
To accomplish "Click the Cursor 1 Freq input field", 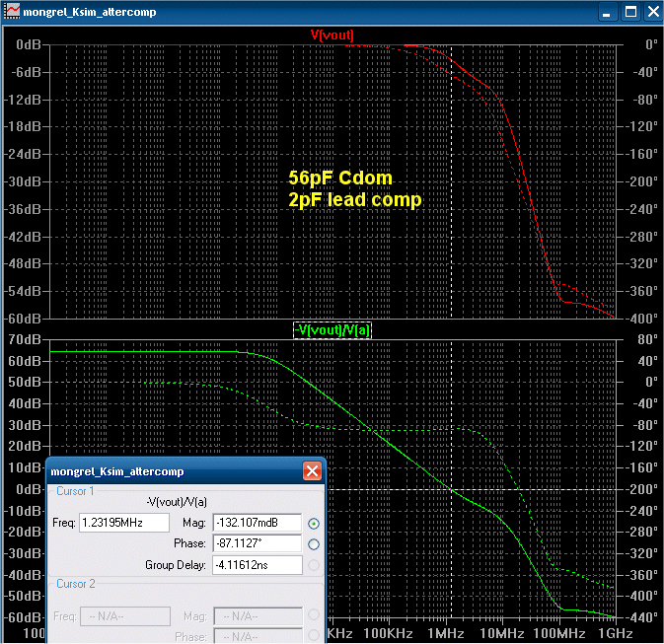I will tap(124, 523).
